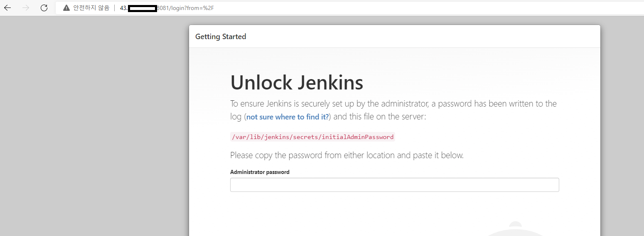Focus the address bar URL text
Image resolution: width=644 pixels, height=236 pixels.
[x=167, y=8]
